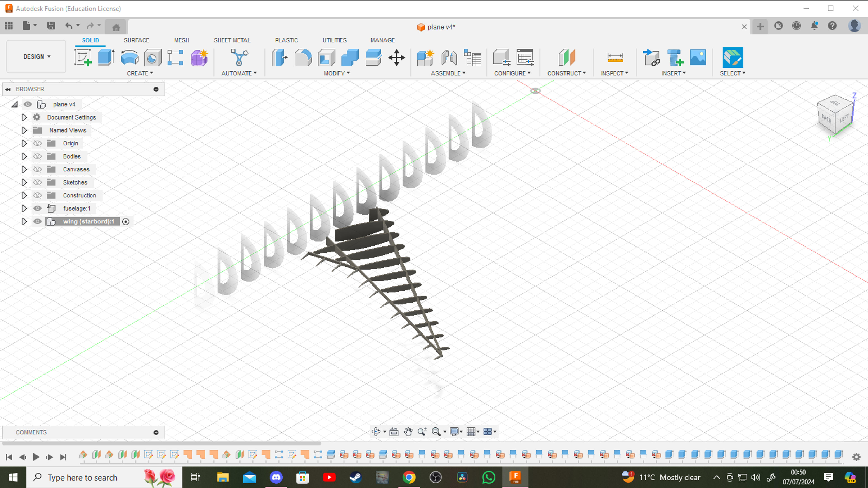Expand the fuselage:1 component node
The height and width of the screenshot is (488, 868).
coord(24,209)
